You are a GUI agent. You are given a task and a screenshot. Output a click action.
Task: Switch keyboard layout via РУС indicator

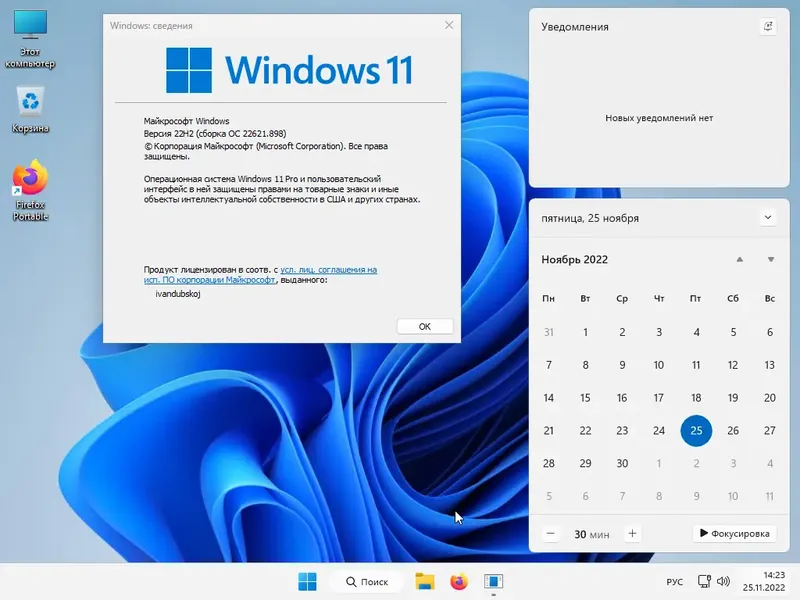(674, 581)
